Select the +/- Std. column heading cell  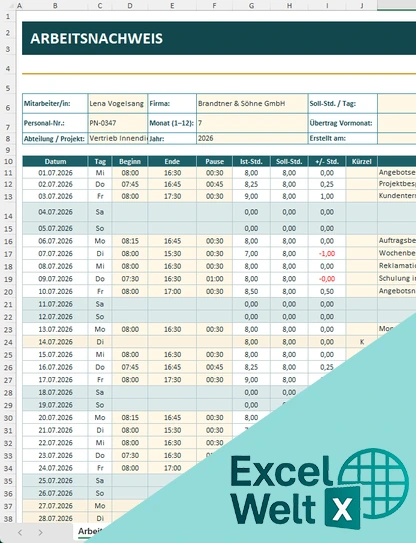pos(327,161)
